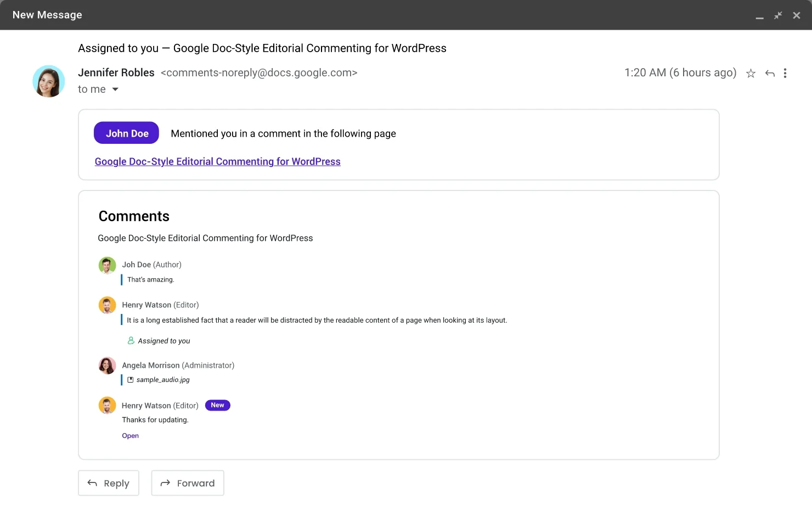Click Henry Watson's avatar beside the New badge

pos(107,406)
